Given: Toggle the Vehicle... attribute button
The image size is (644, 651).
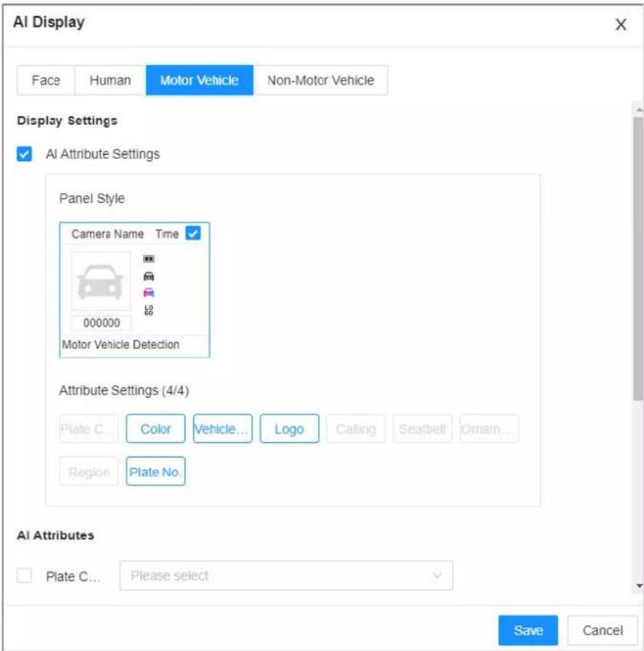Looking at the screenshot, I should pos(222,428).
